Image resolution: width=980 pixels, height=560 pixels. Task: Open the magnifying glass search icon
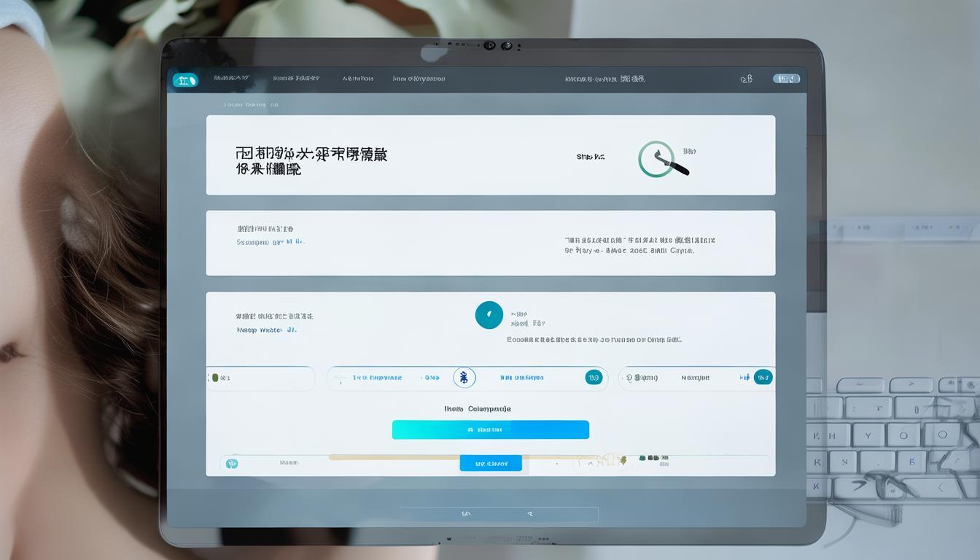point(664,160)
